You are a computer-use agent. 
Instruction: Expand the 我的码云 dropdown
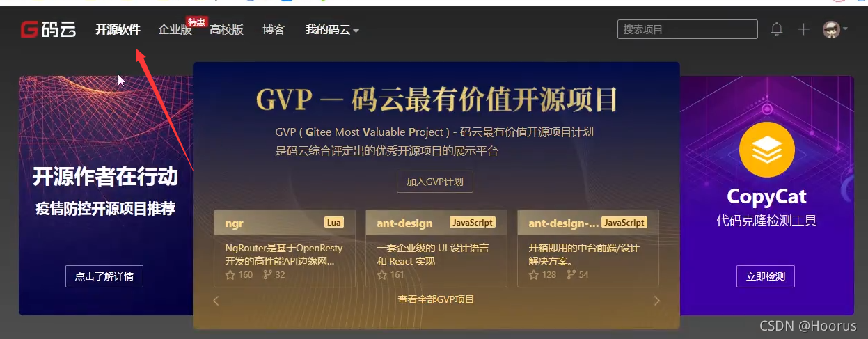pyautogui.click(x=332, y=30)
